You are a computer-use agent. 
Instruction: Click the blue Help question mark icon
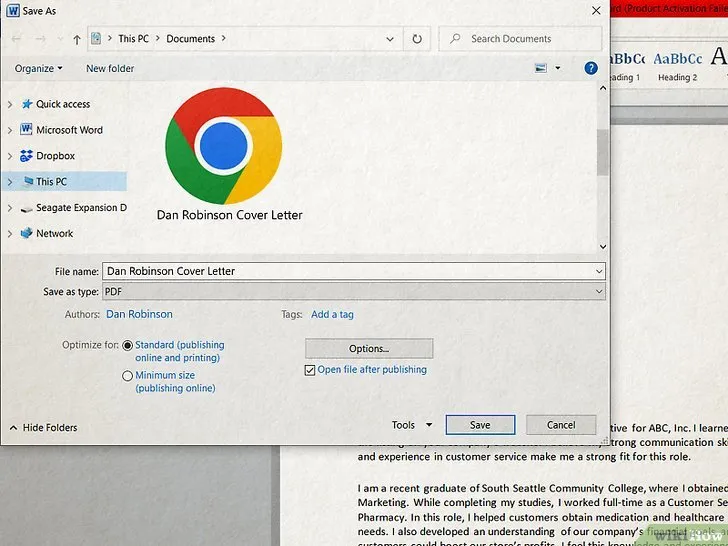pos(591,68)
